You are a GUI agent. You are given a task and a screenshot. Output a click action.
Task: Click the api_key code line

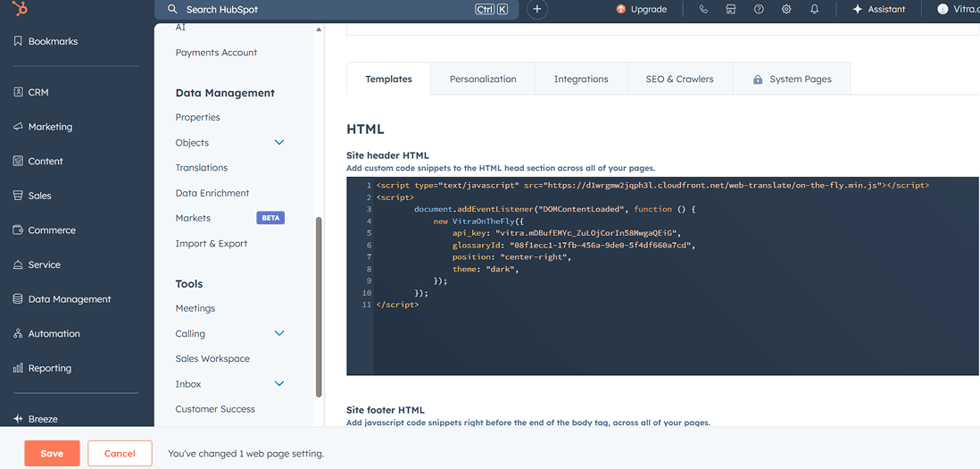566,232
